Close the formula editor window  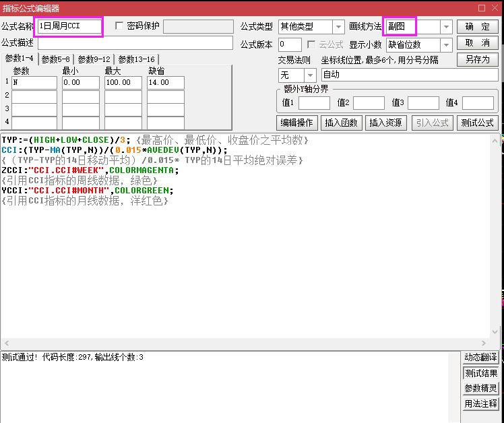(x=495, y=8)
